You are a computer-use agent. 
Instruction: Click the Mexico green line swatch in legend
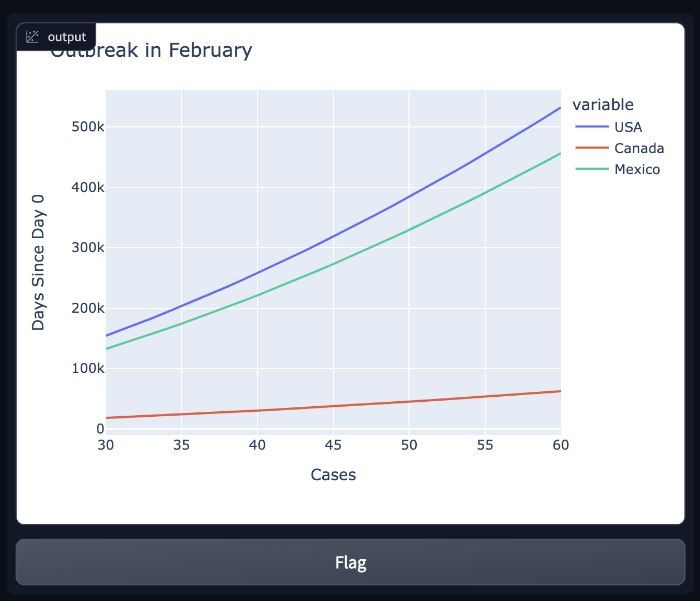pos(591,170)
